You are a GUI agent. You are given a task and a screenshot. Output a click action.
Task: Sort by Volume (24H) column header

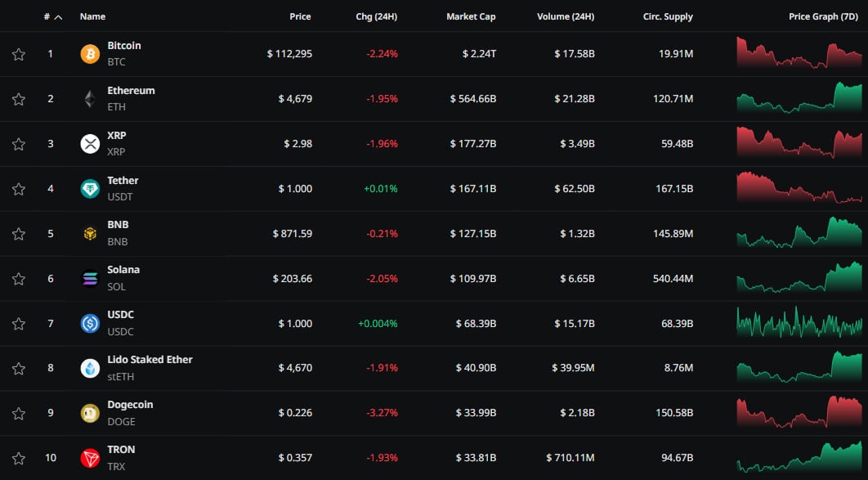(x=566, y=16)
